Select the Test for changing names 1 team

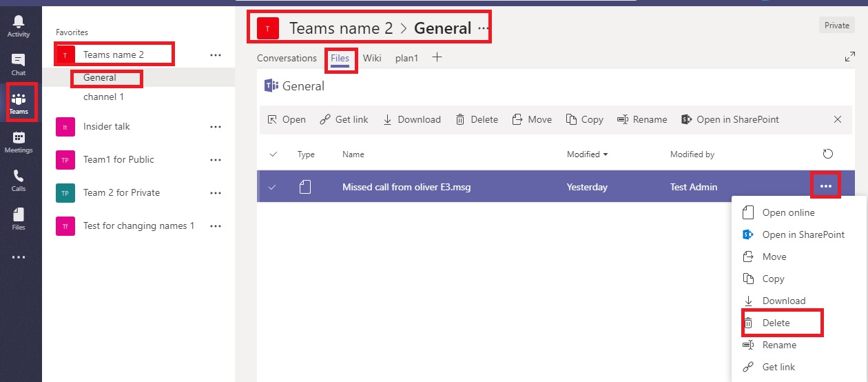tap(138, 225)
